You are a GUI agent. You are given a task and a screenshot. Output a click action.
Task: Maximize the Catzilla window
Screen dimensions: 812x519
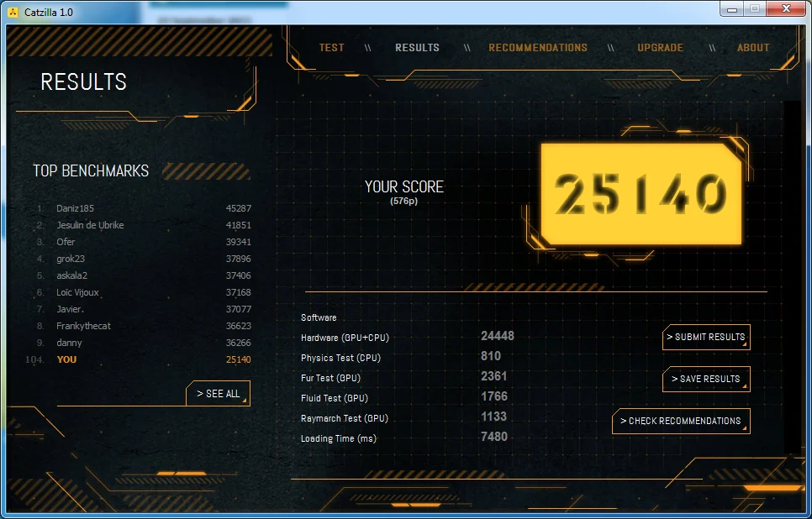point(755,8)
